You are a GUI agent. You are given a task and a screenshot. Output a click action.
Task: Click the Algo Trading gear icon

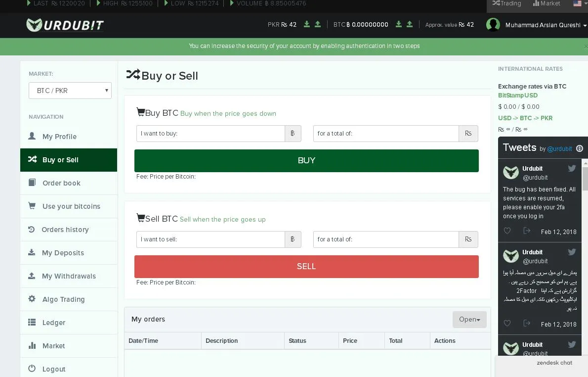32,299
